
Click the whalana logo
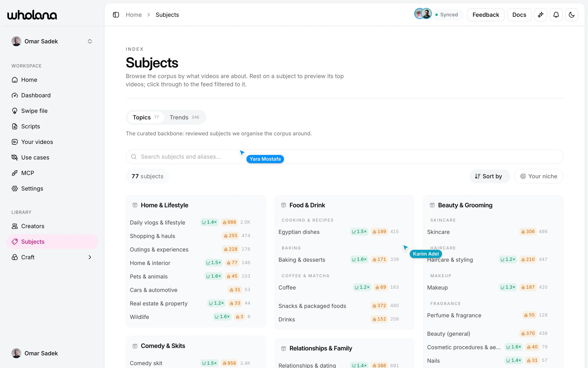pyautogui.click(x=32, y=15)
